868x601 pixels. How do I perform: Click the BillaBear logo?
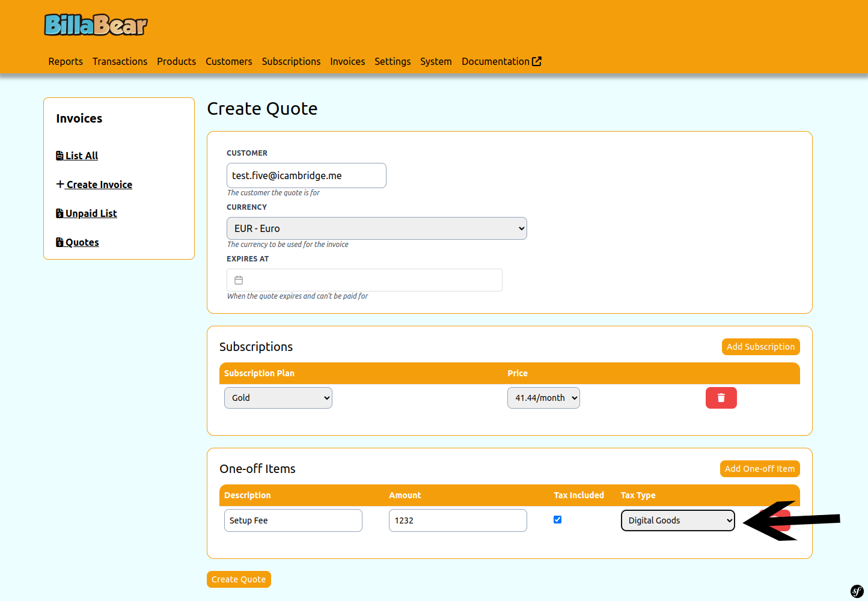(x=96, y=25)
